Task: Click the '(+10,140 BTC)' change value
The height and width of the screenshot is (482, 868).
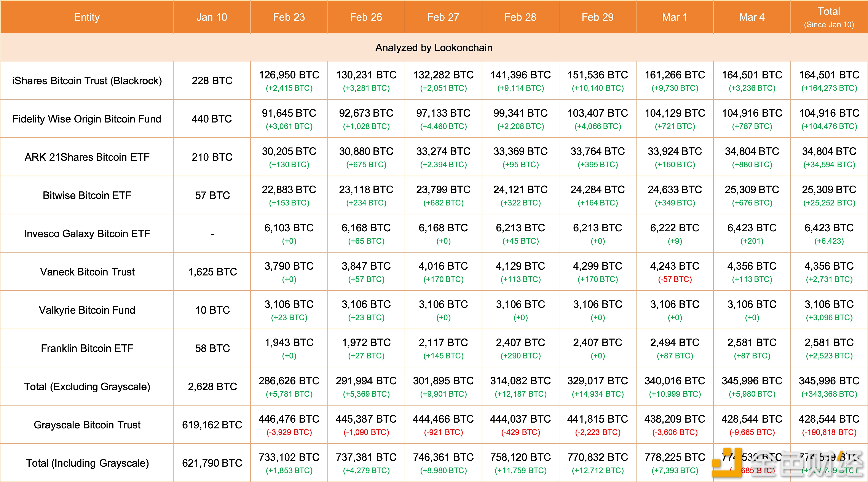Action: click(x=597, y=88)
